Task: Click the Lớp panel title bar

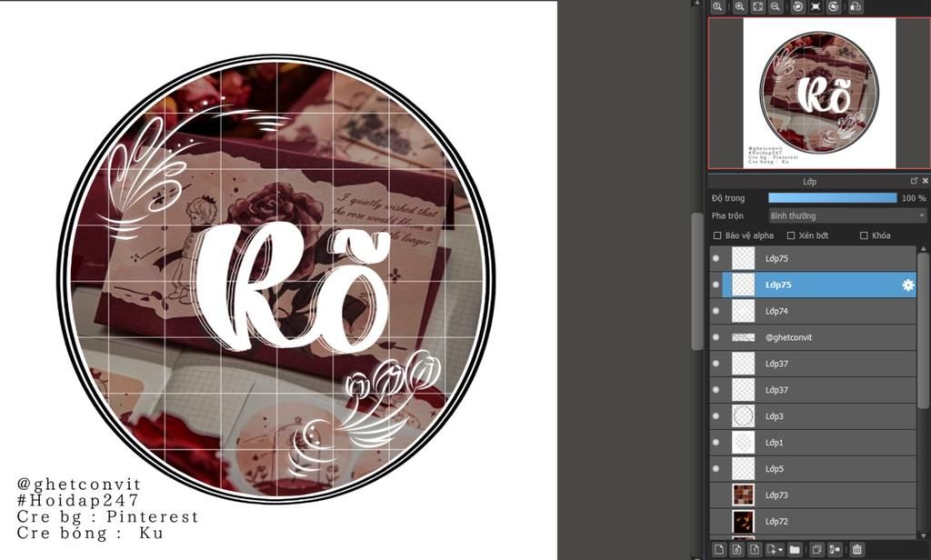Action: coord(808,181)
